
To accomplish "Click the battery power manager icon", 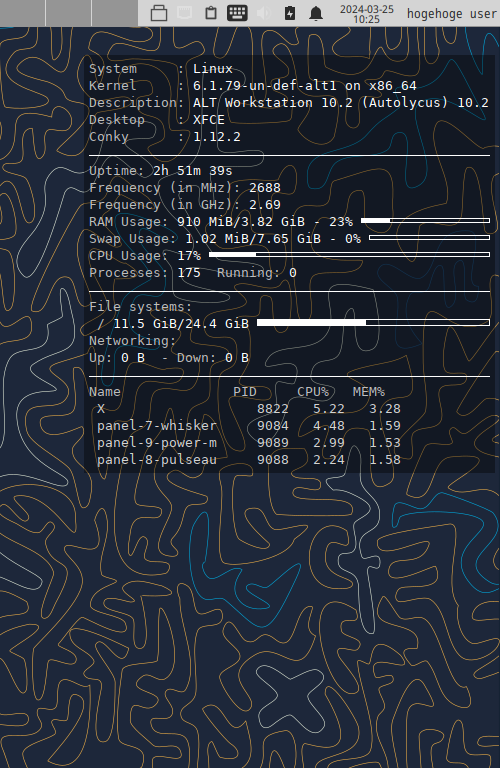I will click(x=290, y=13).
